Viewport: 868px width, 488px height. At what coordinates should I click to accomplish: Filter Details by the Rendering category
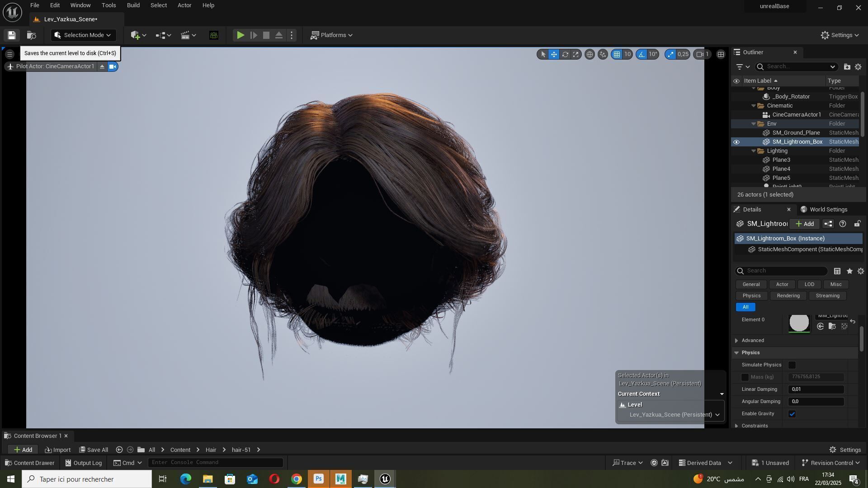788,296
